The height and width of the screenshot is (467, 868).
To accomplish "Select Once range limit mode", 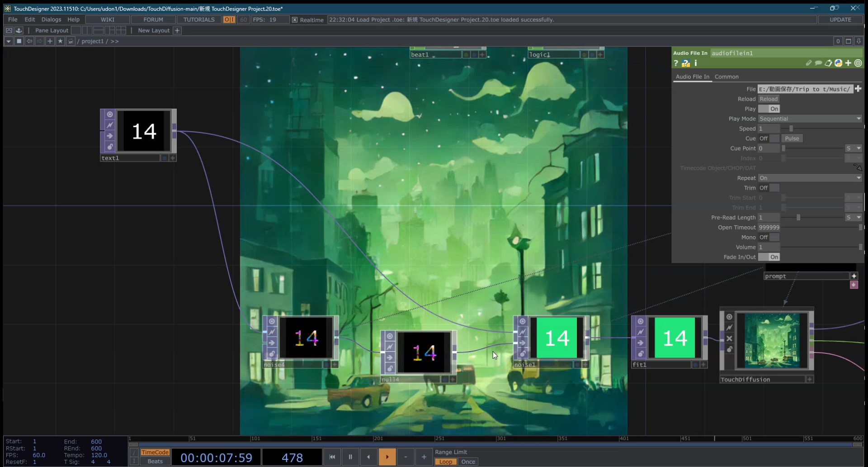I will [468, 462].
